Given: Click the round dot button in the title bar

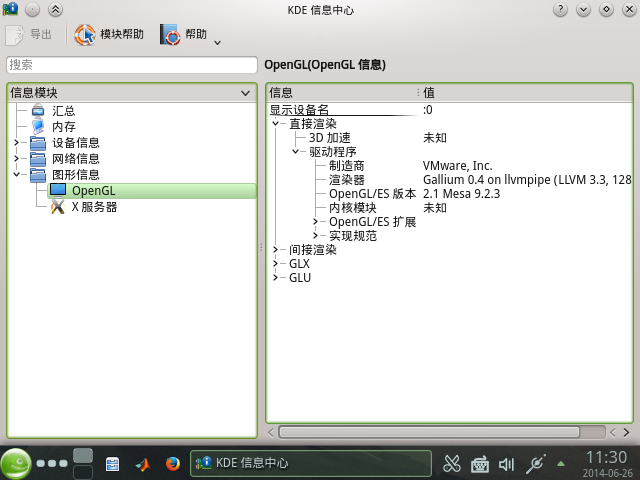Looking at the screenshot, I should pyautogui.click(x=32, y=9).
